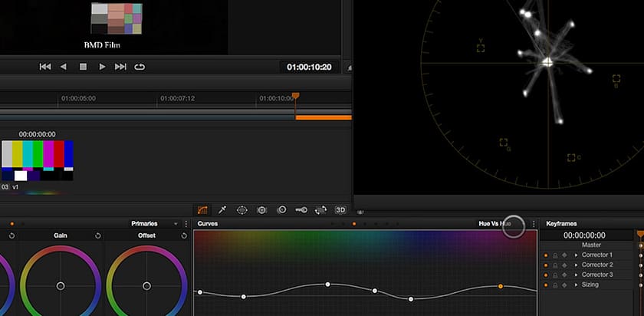Toggle the Corrector 3 orange enable dot

(545, 275)
